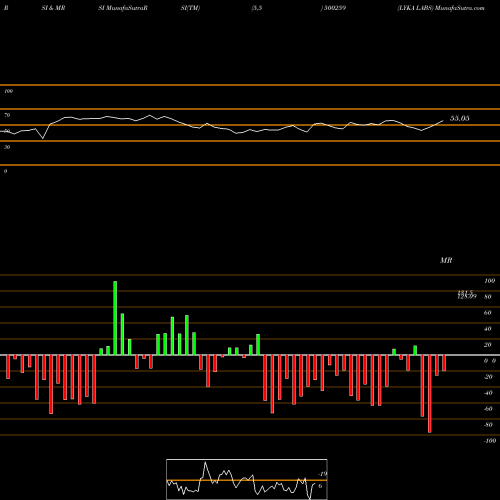
Task: Click the RSI panel 70 level label
Action: (7, 115)
